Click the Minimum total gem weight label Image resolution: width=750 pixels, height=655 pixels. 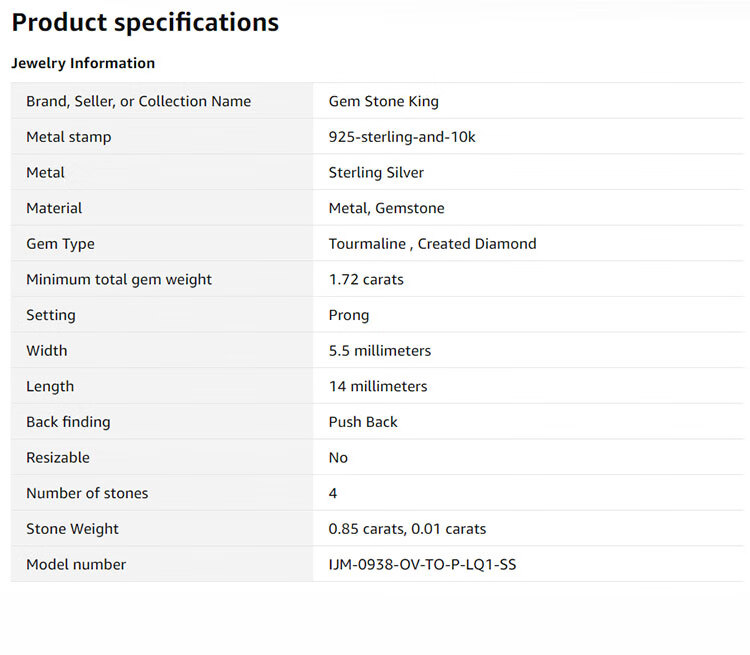(119, 280)
